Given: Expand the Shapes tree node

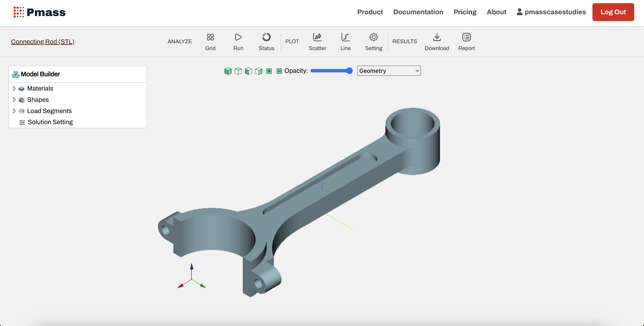Looking at the screenshot, I should pos(14,99).
